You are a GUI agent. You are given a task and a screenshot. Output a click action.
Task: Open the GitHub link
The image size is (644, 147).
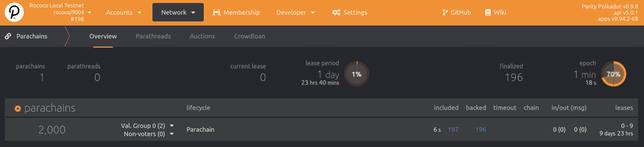pos(456,12)
